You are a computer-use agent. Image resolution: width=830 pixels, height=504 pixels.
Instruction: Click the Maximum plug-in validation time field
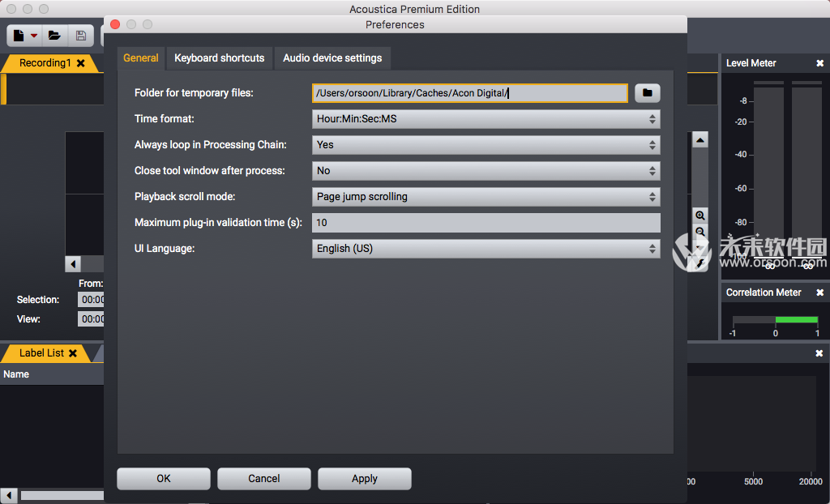point(486,223)
